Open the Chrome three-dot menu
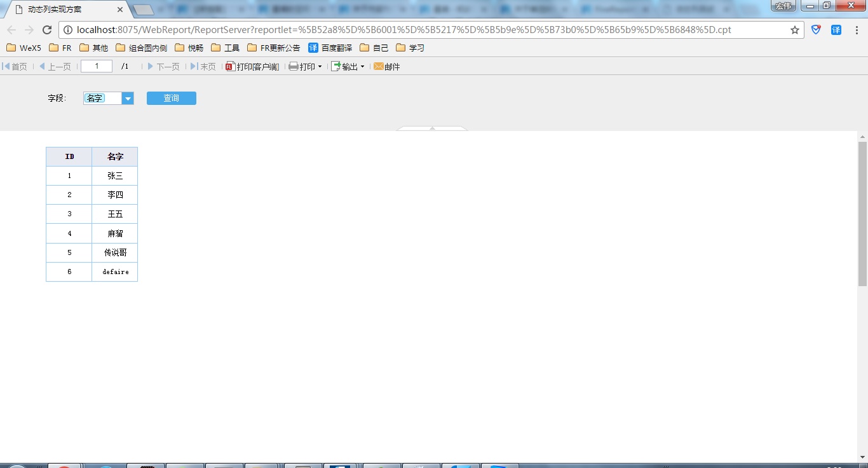This screenshot has height=468, width=868. (856, 30)
